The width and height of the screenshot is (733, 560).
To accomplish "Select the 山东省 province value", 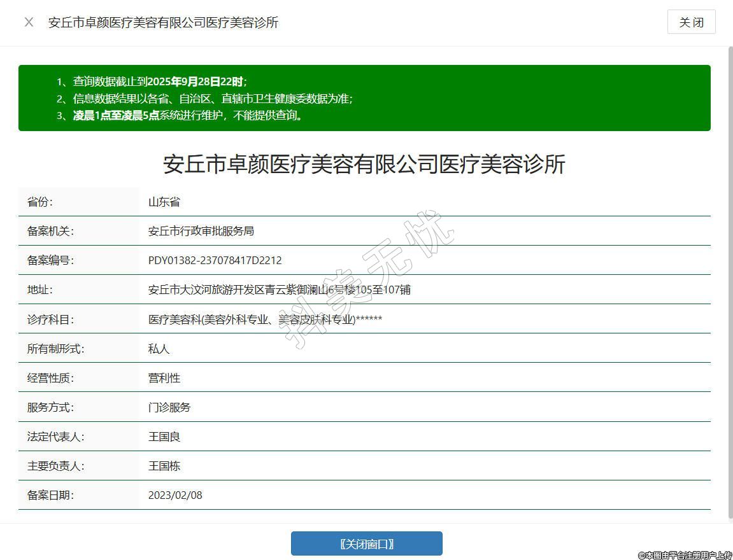I will tap(164, 202).
